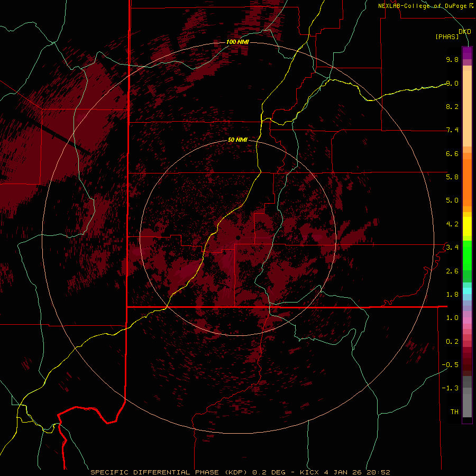Click the cyan legend color band
The image size is (476, 476).
(467, 291)
